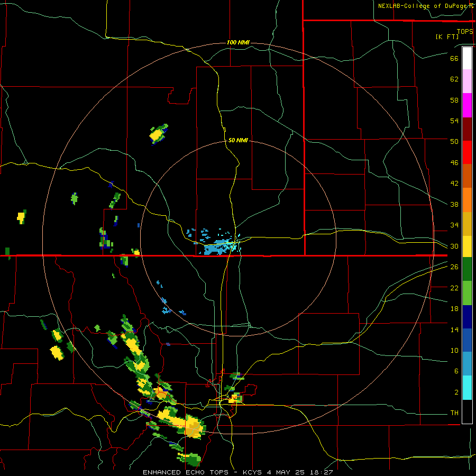Select the yellow legend band near 30

click(467, 246)
